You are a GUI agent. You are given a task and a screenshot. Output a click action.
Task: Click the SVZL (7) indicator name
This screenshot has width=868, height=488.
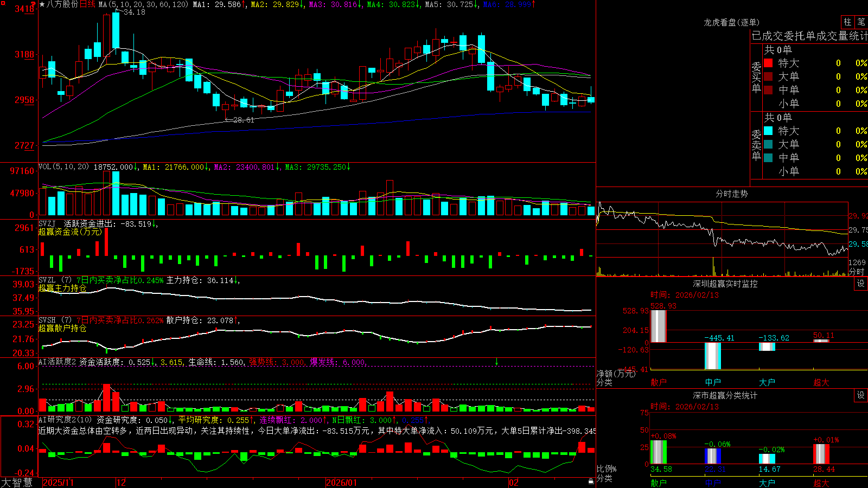55,280
